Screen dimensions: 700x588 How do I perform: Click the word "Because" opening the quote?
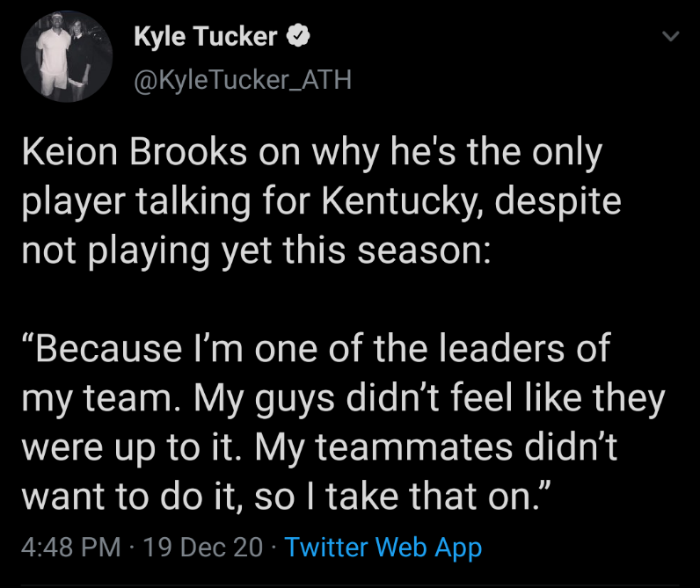pyautogui.click(x=107, y=349)
